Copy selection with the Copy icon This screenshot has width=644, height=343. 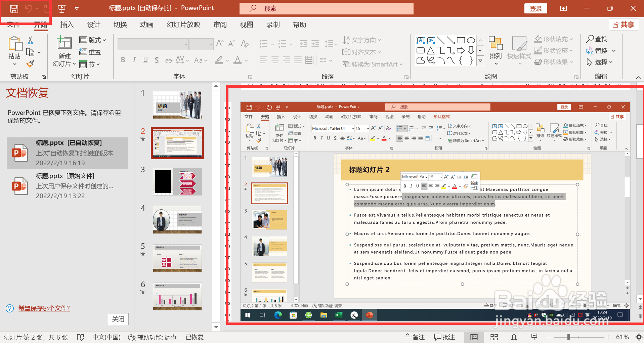30,52
